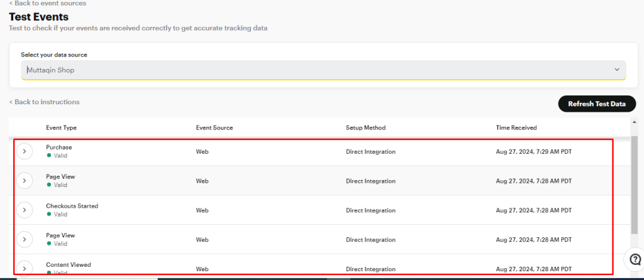Open the help support chat icon

pos(633,259)
